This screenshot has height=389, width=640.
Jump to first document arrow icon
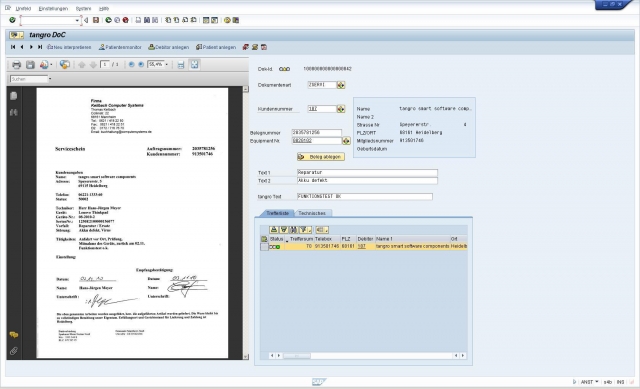pyautogui.click(x=13, y=47)
